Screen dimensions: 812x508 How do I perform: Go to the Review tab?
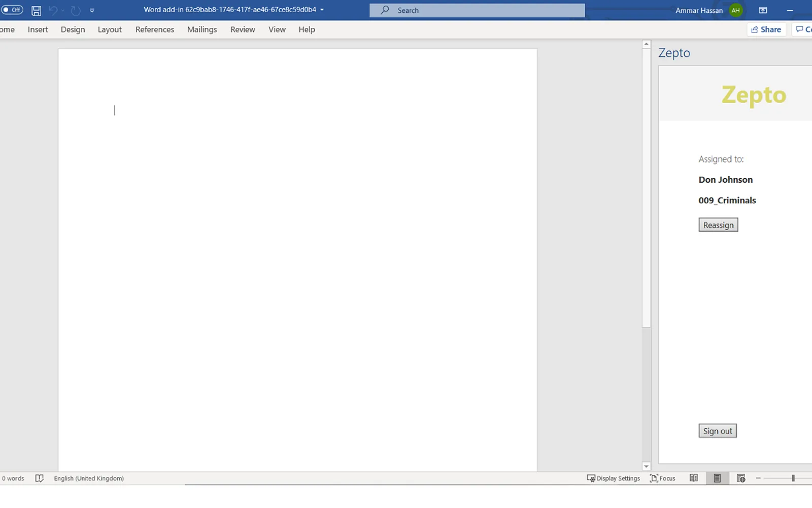tap(243, 29)
